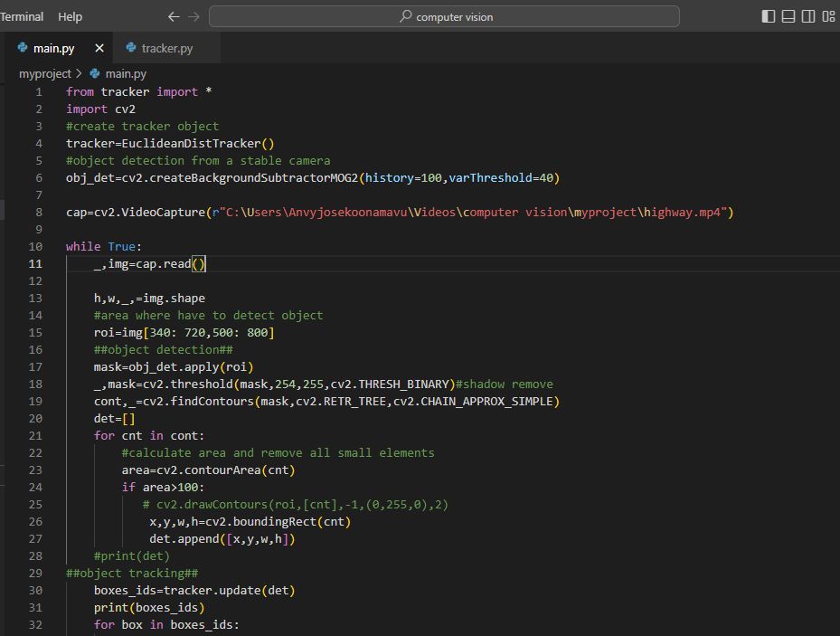This screenshot has height=636, width=840.
Task: Open the Help menu
Action: tap(70, 16)
